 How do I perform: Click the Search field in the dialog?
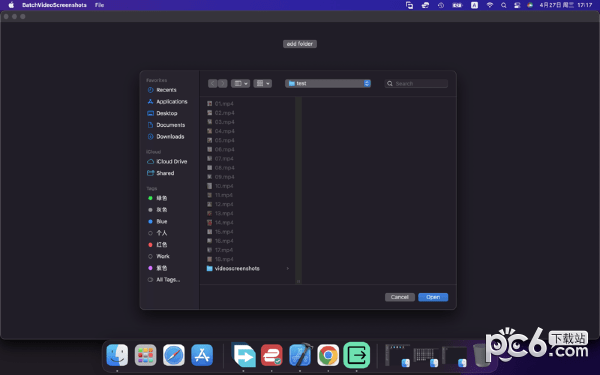(416, 83)
